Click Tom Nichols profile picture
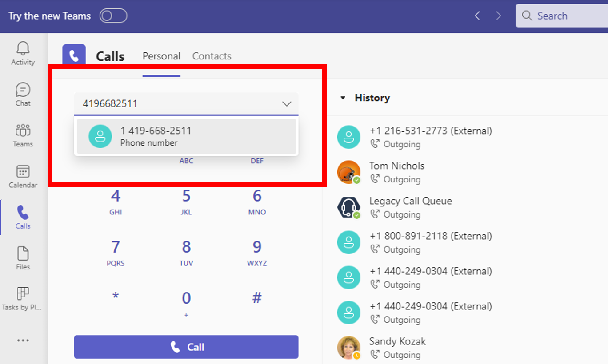Image resolution: width=608 pixels, height=364 pixels. 348,172
